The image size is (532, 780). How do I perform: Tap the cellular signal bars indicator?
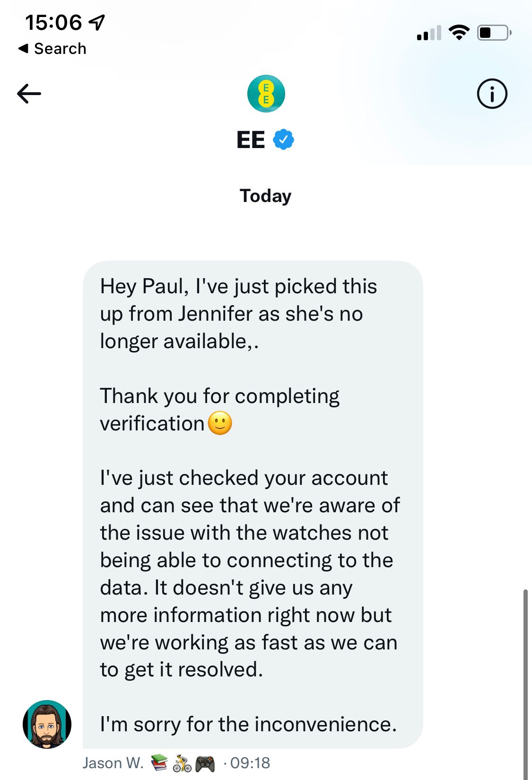(x=429, y=33)
